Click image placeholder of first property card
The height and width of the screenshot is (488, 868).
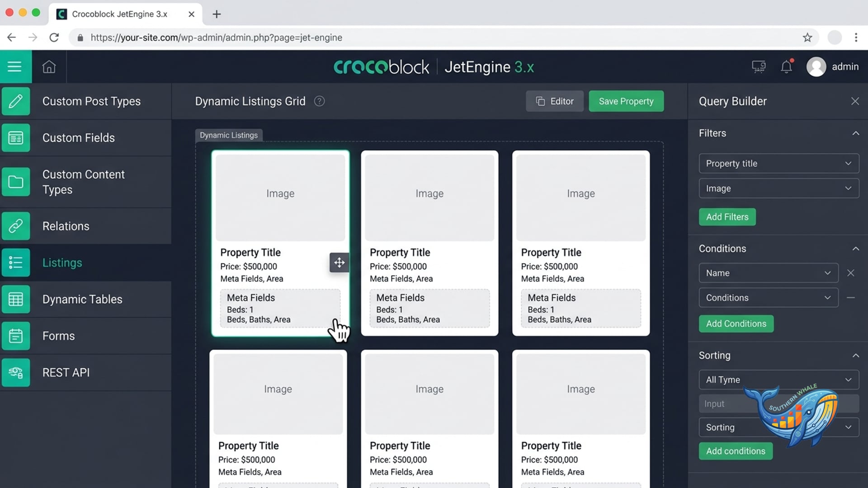(280, 197)
